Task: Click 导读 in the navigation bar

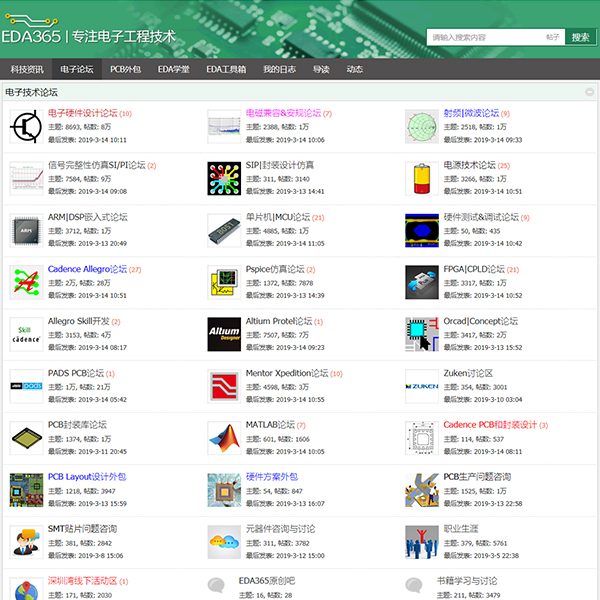Action: 321,69
